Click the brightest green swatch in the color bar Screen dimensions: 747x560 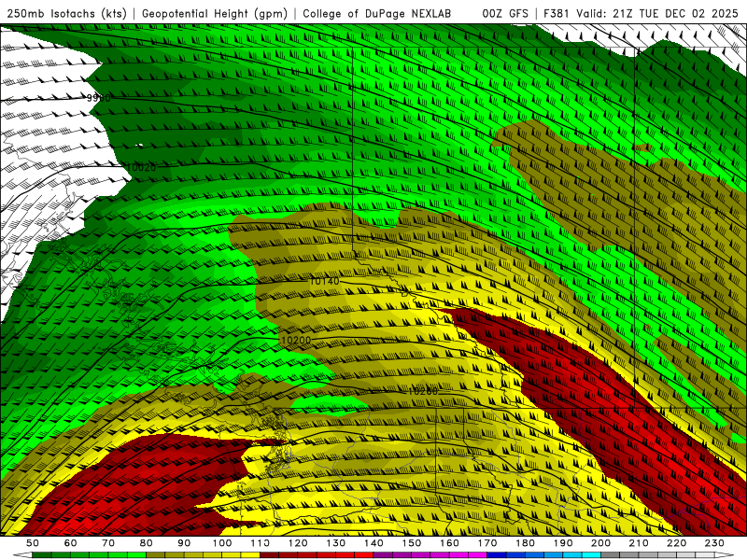(136, 554)
